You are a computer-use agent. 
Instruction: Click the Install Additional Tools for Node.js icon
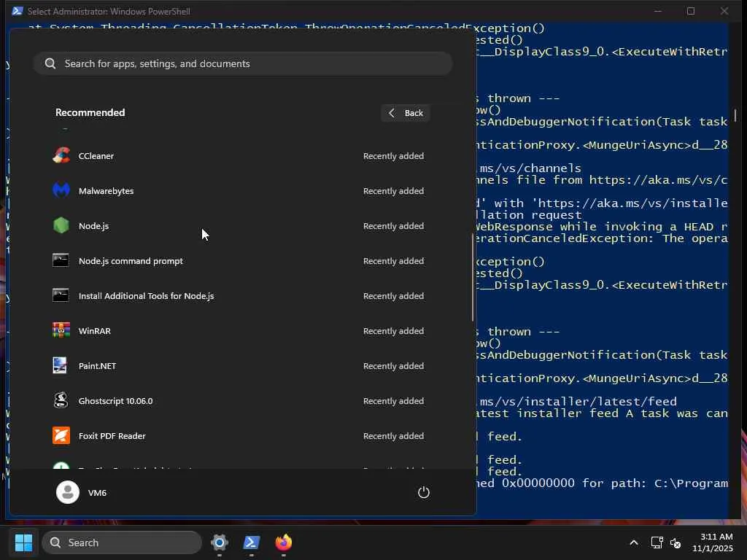tap(61, 295)
